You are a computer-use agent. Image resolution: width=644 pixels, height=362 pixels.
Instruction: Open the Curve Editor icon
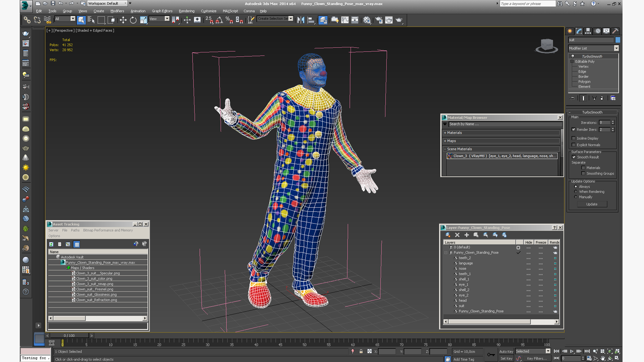[345, 20]
